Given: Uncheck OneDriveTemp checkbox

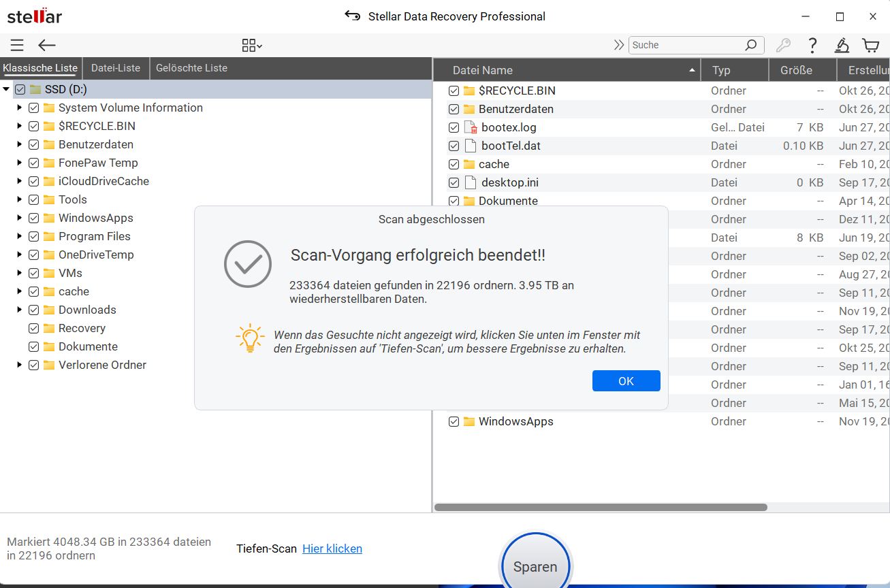Looking at the screenshot, I should pyautogui.click(x=33, y=255).
